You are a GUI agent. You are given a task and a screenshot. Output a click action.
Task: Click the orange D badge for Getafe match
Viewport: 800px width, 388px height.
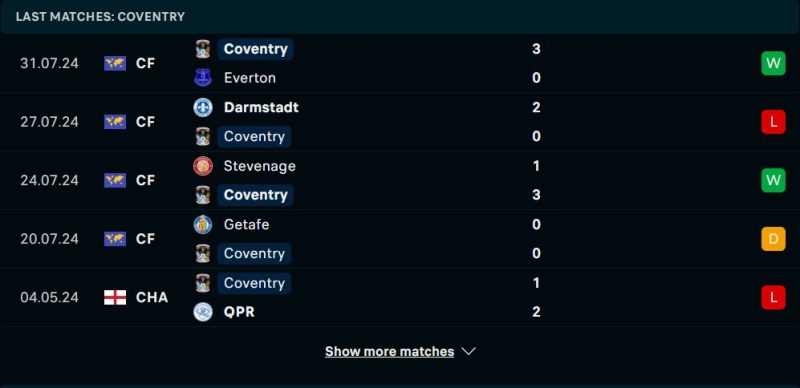(x=773, y=239)
